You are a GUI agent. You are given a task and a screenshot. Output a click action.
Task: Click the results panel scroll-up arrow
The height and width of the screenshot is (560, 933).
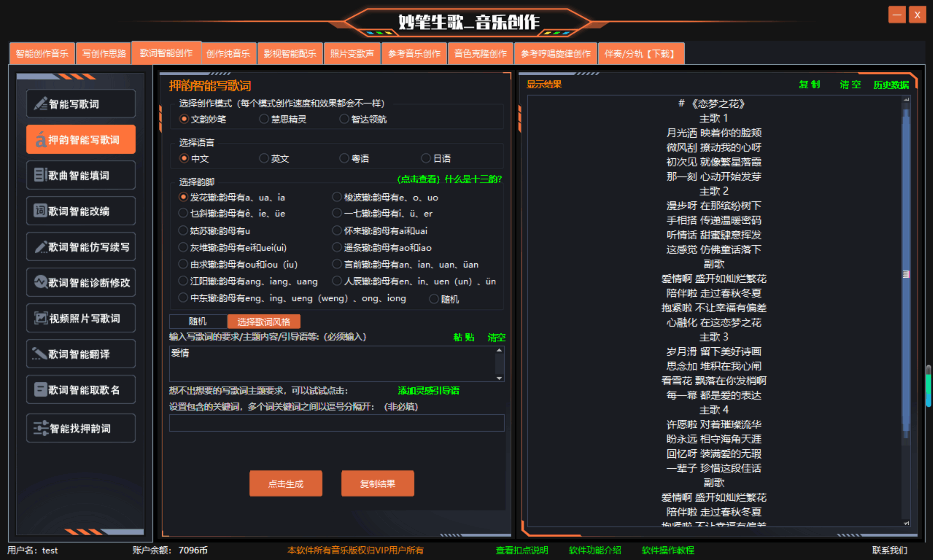click(x=906, y=99)
